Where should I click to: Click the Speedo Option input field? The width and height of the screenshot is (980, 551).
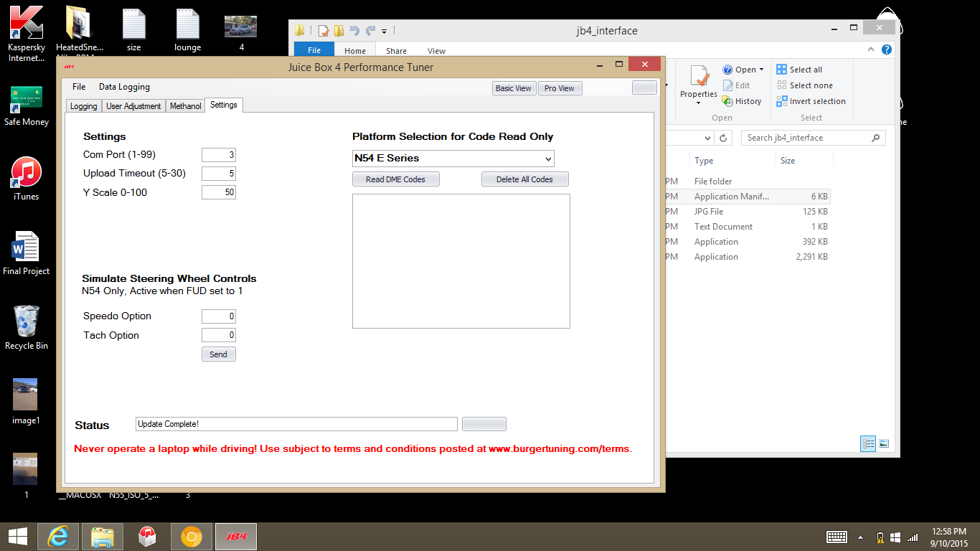click(x=218, y=316)
